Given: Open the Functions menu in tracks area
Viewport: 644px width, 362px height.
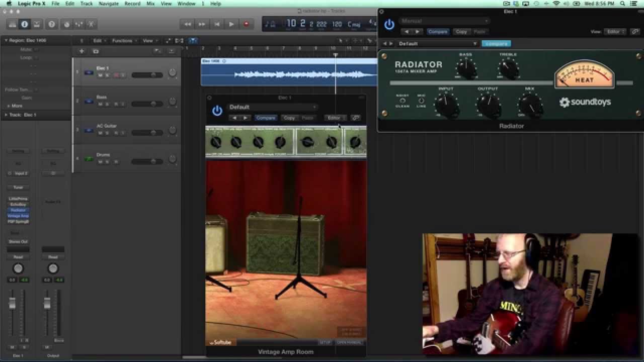Looking at the screenshot, I should tap(124, 41).
